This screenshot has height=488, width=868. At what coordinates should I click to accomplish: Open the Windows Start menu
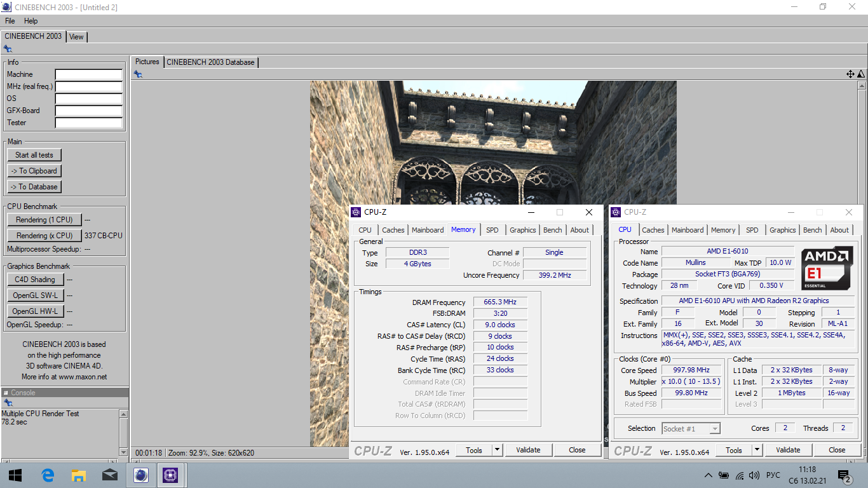[x=15, y=475]
